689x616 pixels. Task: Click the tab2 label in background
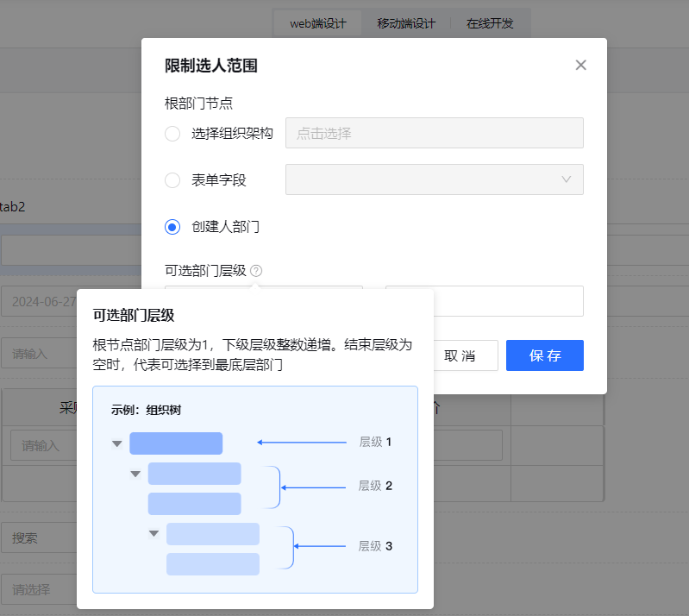coord(12,207)
